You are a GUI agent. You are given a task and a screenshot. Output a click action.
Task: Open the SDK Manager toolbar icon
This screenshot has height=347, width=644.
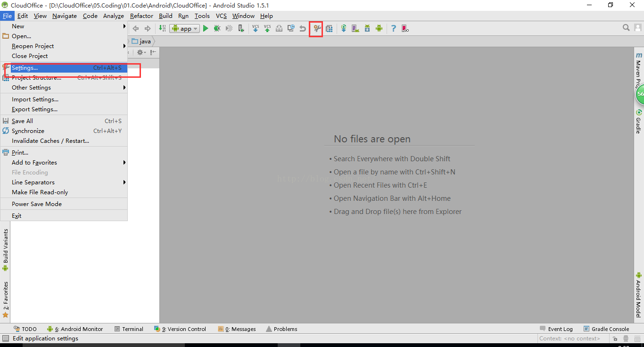[x=367, y=28]
